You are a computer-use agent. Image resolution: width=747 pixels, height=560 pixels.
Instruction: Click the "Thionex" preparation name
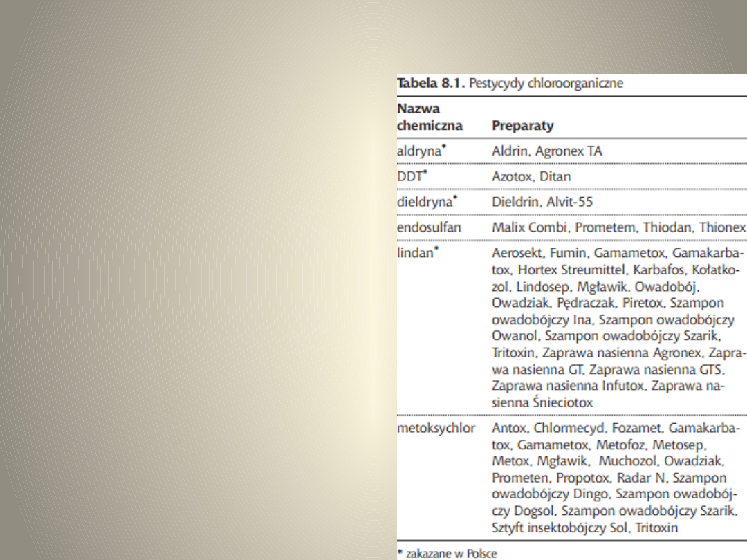click(x=722, y=227)
